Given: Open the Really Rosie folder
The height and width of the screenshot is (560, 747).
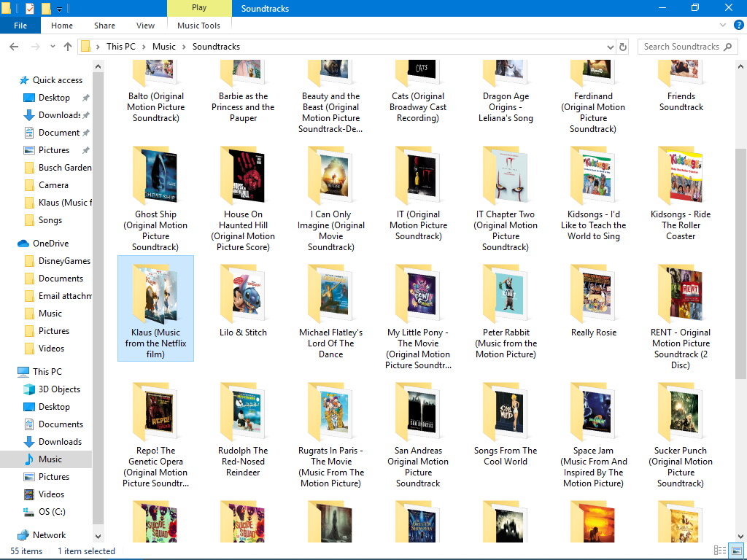Looking at the screenshot, I should (x=594, y=300).
